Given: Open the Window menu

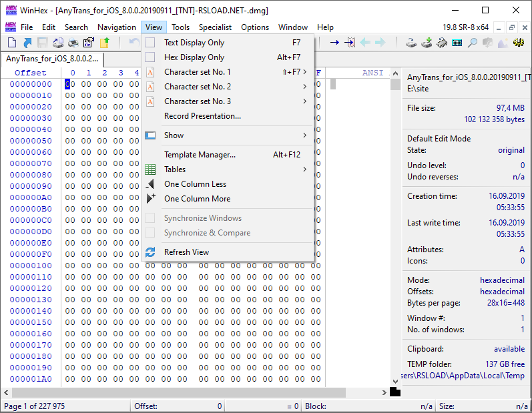Looking at the screenshot, I should click(293, 27).
